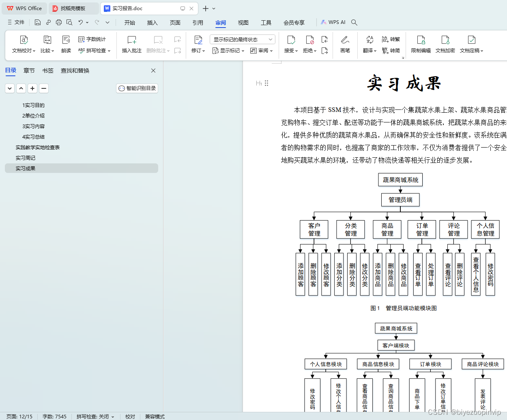Click the Save icon in quick access bar

38,22
